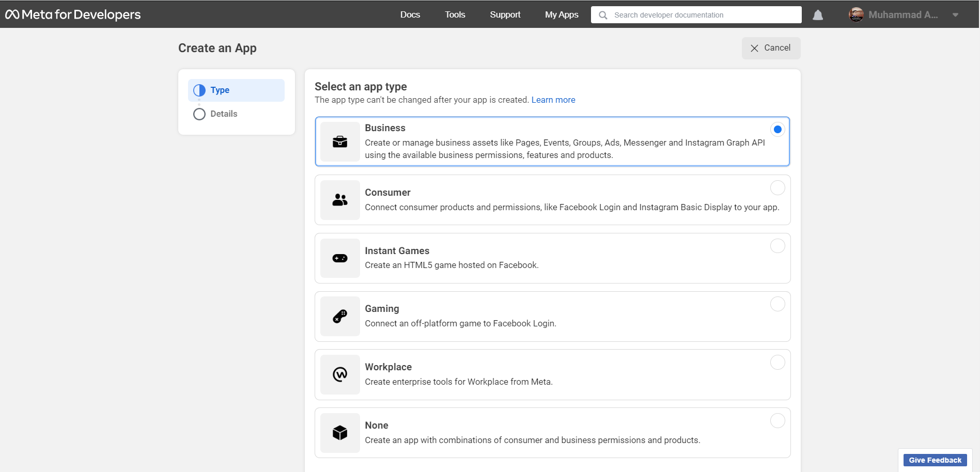
Task: Cancel app creation
Action: [x=771, y=48]
